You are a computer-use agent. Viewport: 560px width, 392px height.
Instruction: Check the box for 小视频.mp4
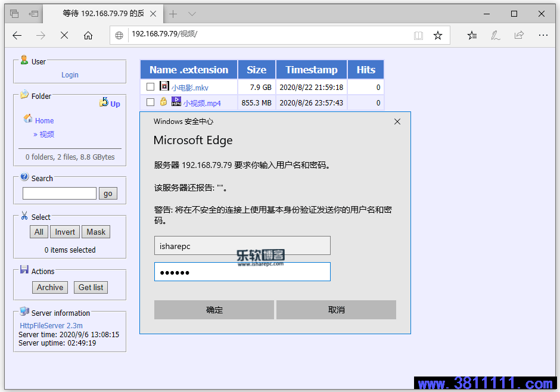point(150,102)
